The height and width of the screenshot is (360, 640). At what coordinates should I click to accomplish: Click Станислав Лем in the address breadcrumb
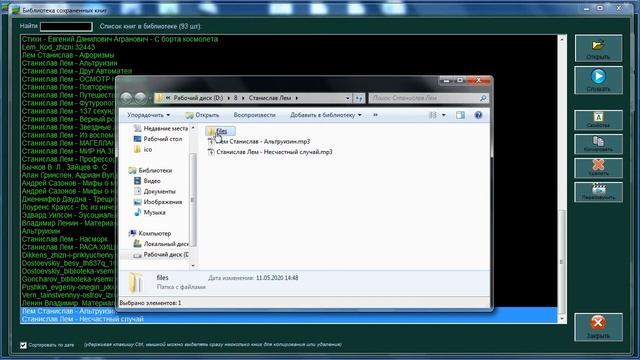point(270,98)
